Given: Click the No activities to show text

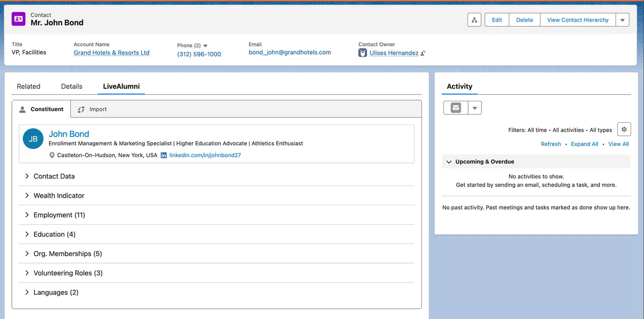Looking at the screenshot, I should (536, 176).
